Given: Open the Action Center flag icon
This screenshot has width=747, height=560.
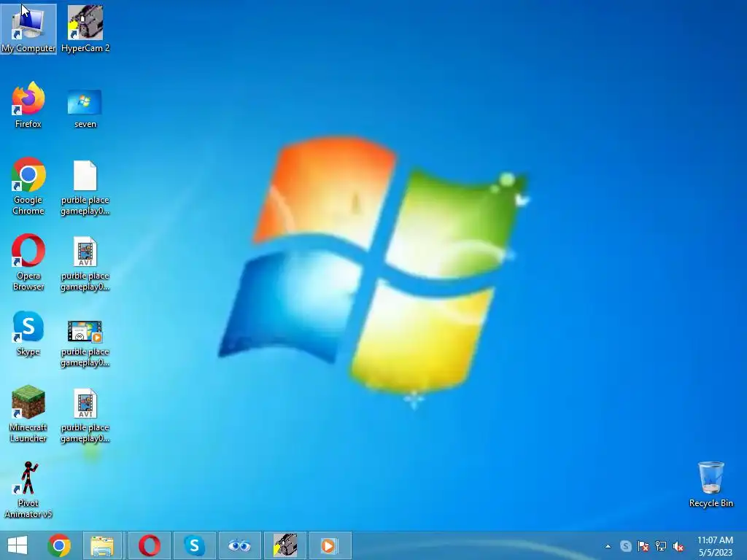Looking at the screenshot, I should point(643,546).
